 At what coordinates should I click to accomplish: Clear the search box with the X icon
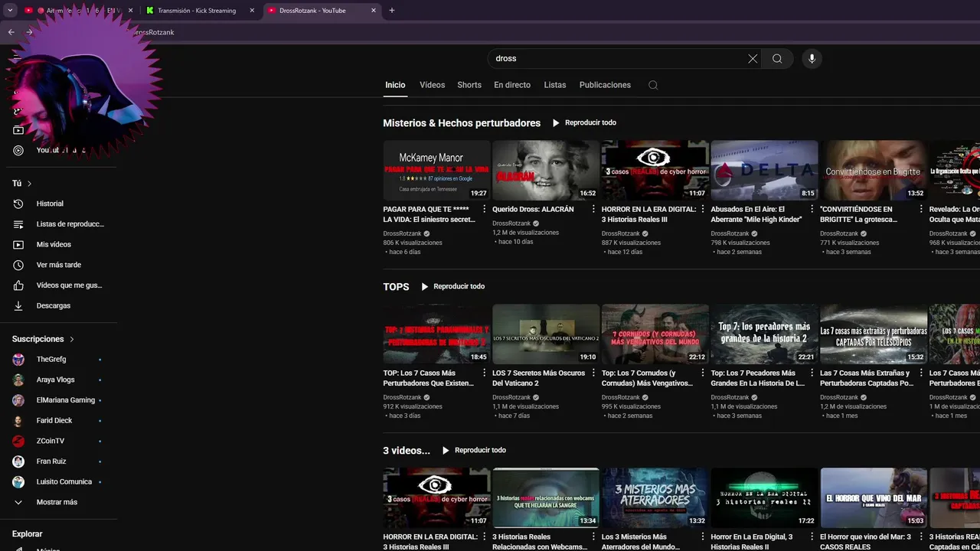pyautogui.click(x=753, y=58)
